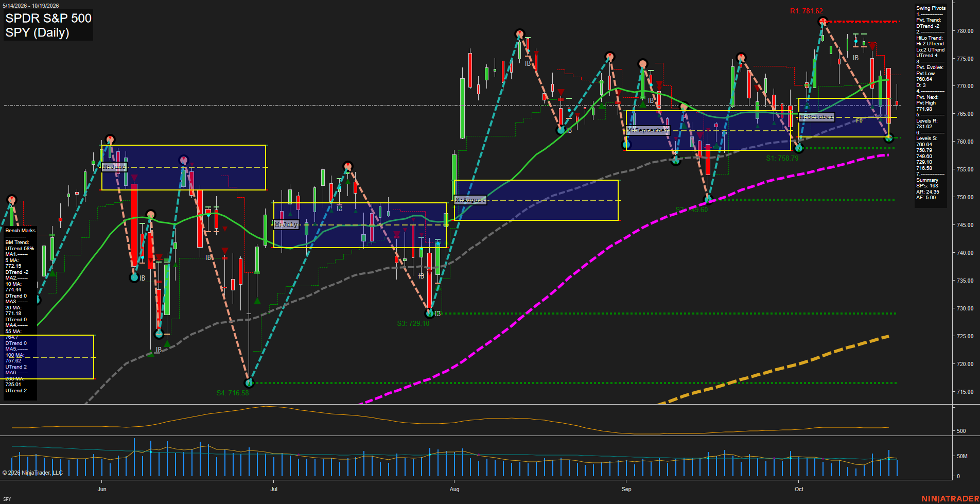
Task: Click the Oct label on the time axis
Action: 799,489
